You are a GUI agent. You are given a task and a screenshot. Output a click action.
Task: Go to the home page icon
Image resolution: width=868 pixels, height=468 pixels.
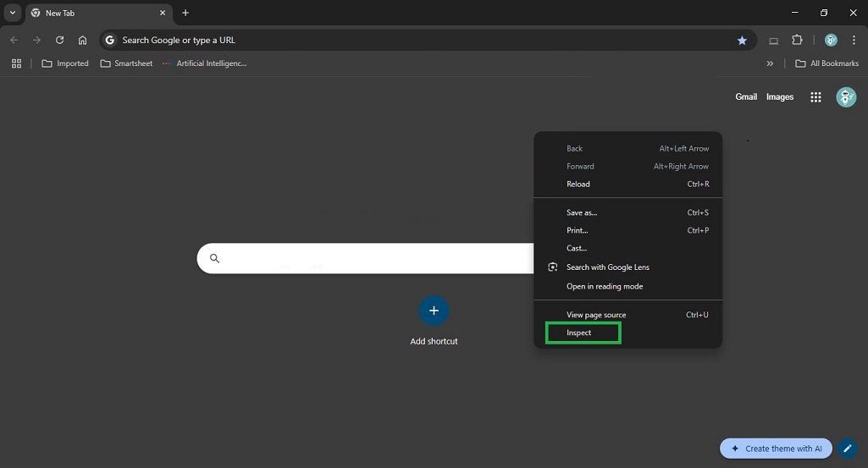pyautogui.click(x=82, y=40)
